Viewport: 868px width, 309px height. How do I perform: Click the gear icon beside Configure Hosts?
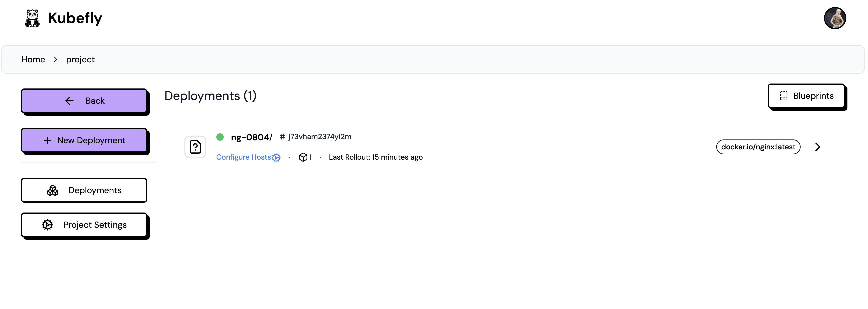(x=276, y=158)
